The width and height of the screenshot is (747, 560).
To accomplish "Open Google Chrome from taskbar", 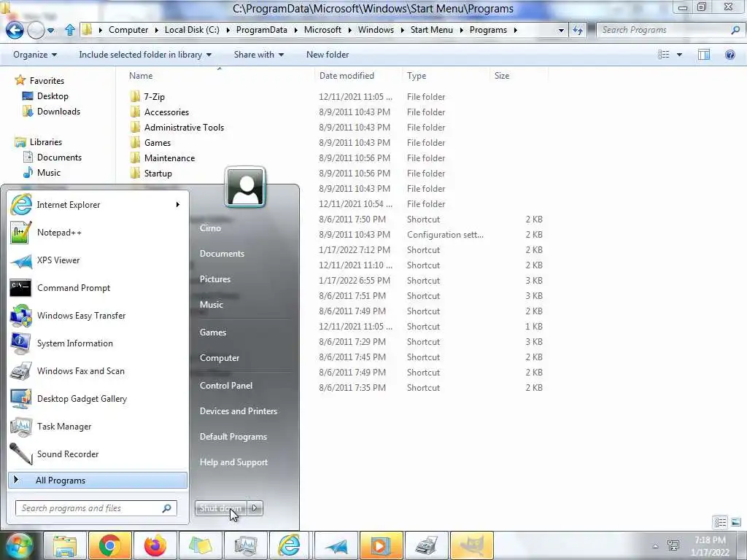I will coord(109,545).
